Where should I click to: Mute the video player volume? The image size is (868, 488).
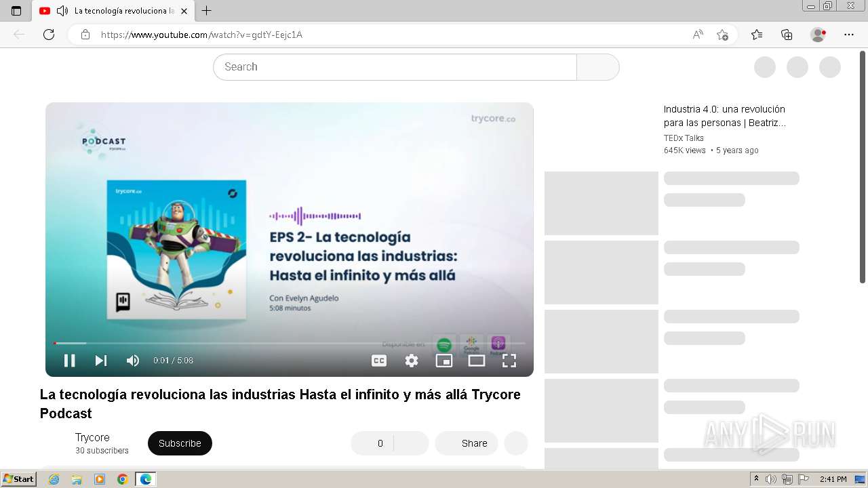(133, 361)
